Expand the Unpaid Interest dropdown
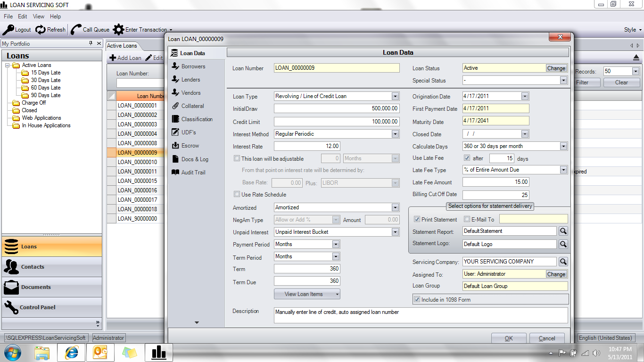The height and width of the screenshot is (362, 644). [395, 232]
